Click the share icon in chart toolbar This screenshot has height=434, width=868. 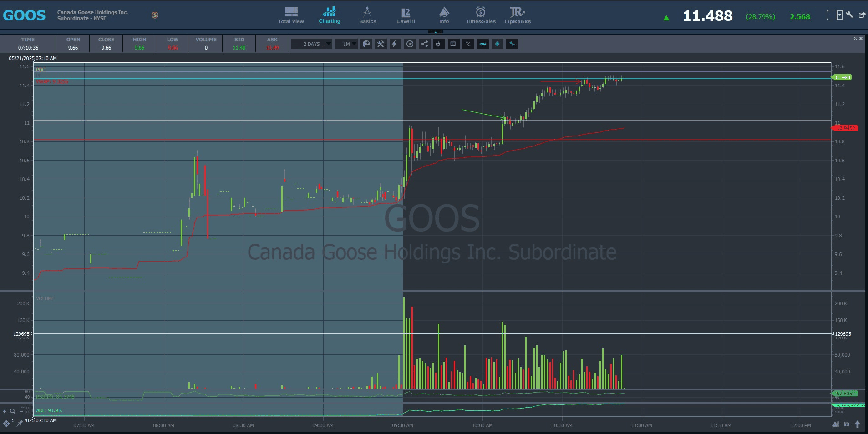coord(425,44)
